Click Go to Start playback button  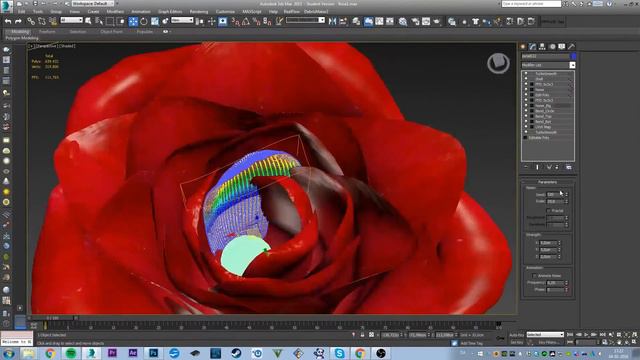coord(571,335)
